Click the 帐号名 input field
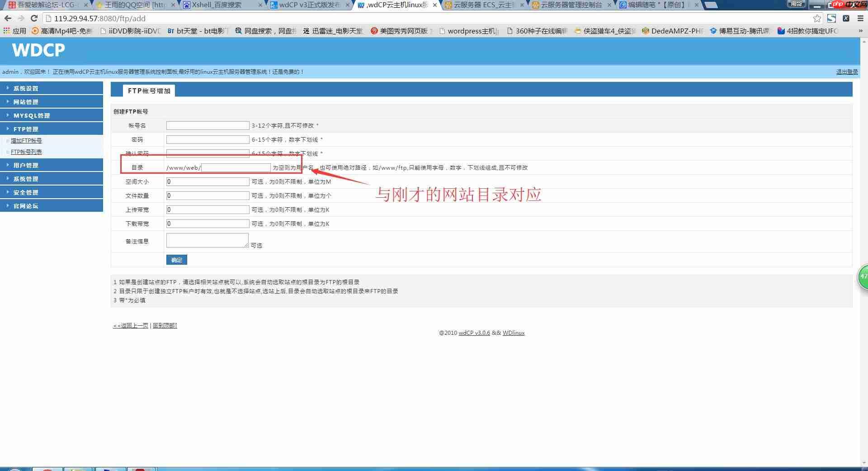Viewport: 868px width, 471px height. [207, 125]
